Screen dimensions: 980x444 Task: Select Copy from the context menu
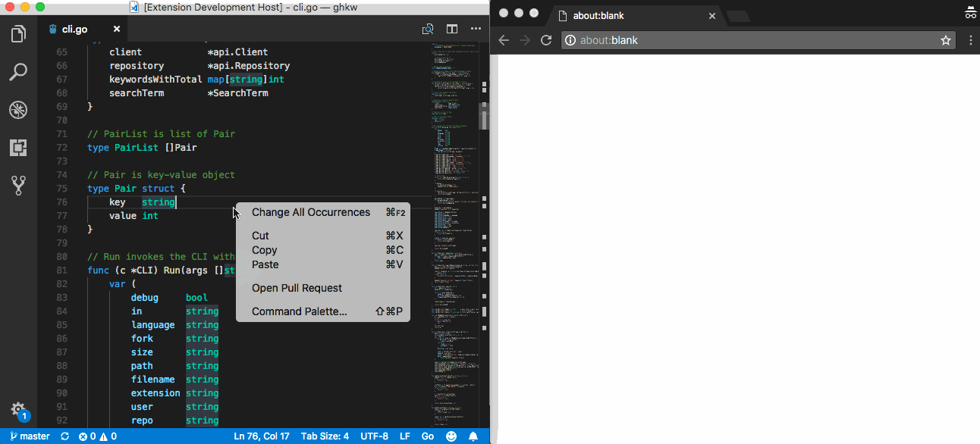tap(264, 250)
